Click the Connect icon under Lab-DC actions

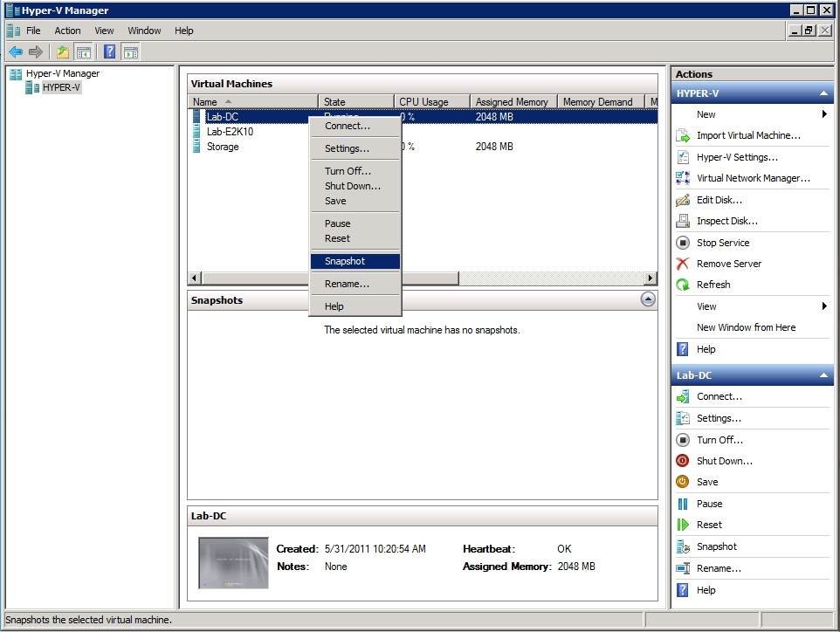click(x=683, y=397)
